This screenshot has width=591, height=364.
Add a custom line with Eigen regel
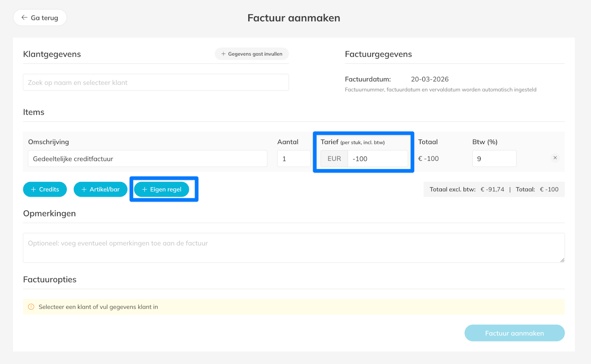pyautogui.click(x=162, y=189)
